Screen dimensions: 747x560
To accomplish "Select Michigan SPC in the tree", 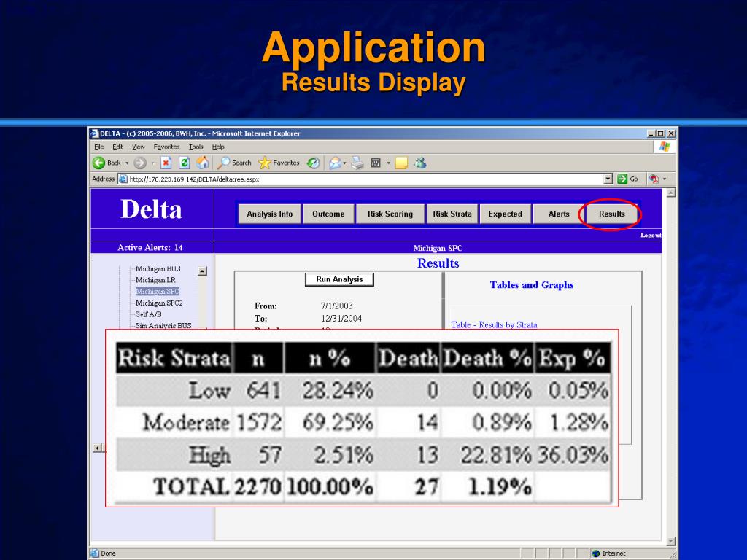I will [x=158, y=292].
